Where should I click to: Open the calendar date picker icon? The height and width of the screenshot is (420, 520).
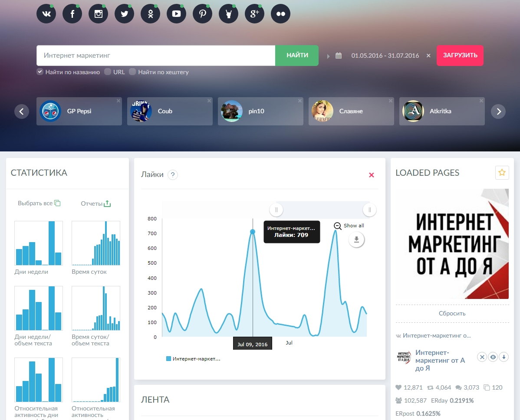click(x=338, y=56)
